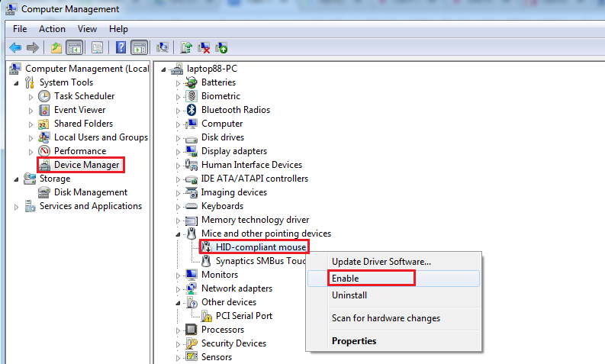Collapse the laptop88-PC root node

pos(163,69)
